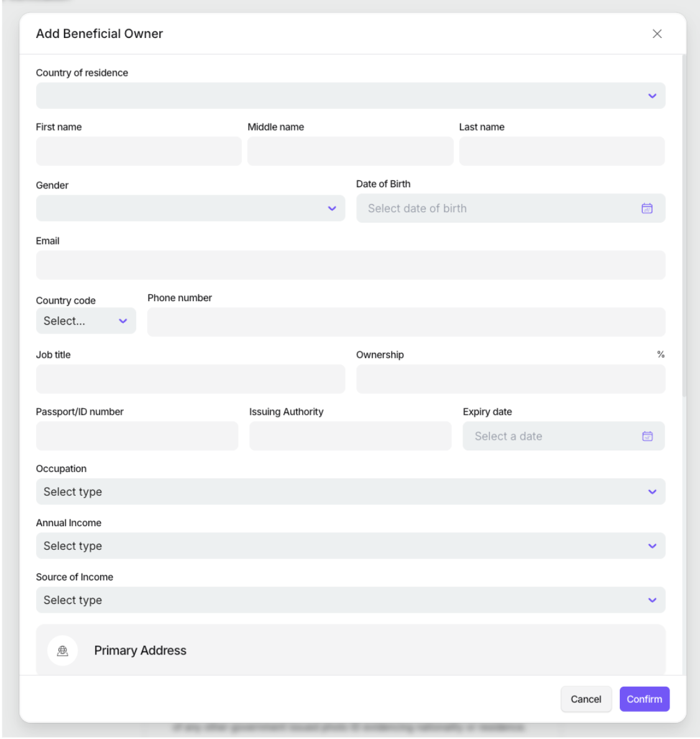Viewport: 700px width, 739px height.
Task: Focus the Ownership percentage field
Action: coord(510,379)
